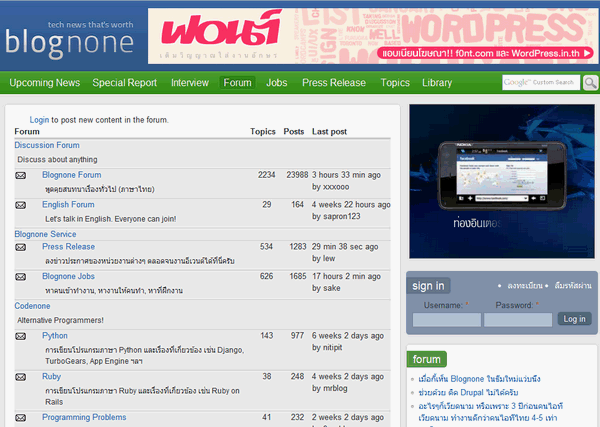600x427 pixels.
Task: Open the English Forum link
Action: pyautogui.click(x=68, y=205)
